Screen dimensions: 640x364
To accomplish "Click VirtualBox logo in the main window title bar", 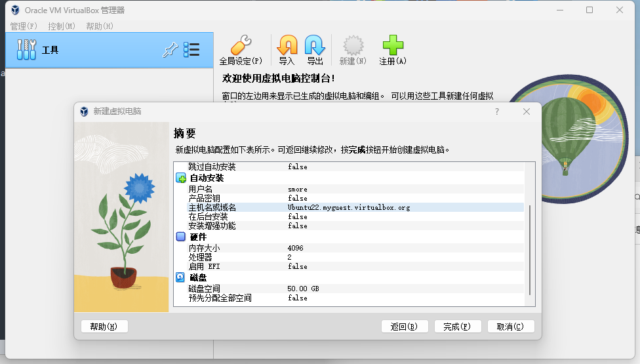I will click(15, 10).
